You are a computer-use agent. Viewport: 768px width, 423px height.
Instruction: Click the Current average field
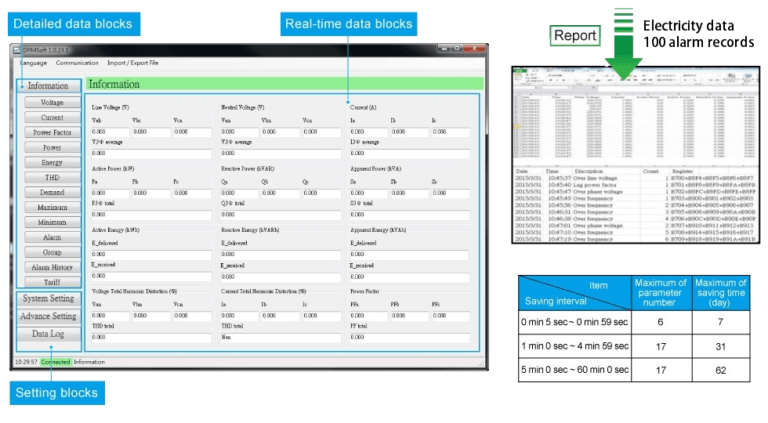(410, 153)
